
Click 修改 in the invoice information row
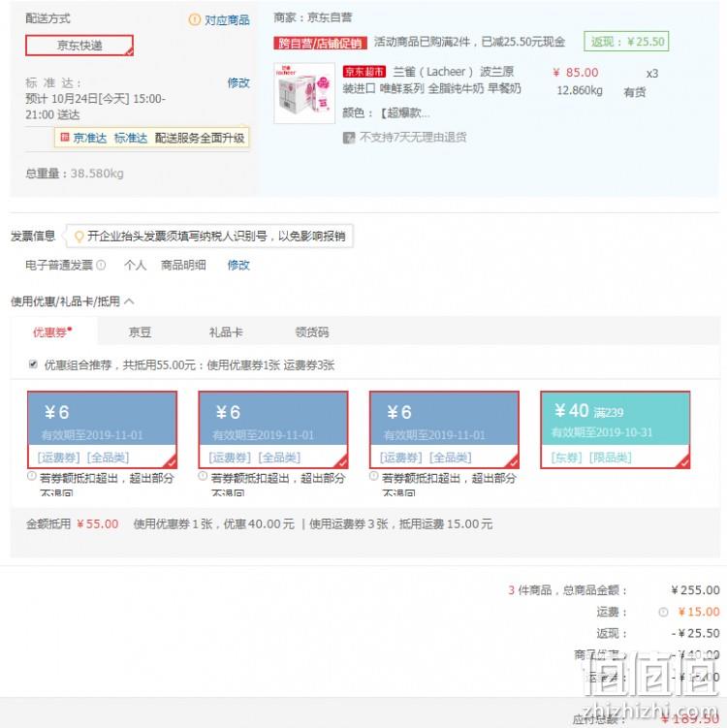pyautogui.click(x=238, y=265)
